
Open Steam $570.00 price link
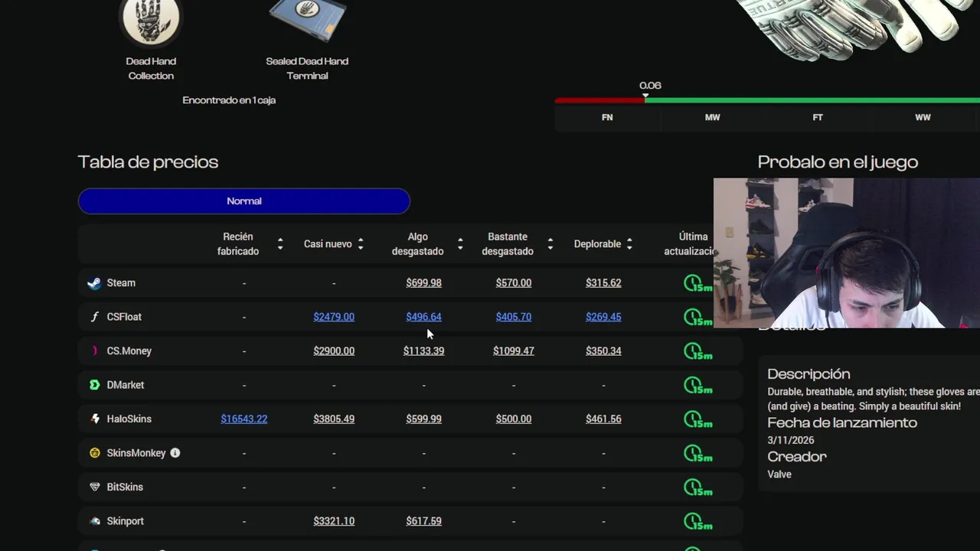tap(514, 283)
